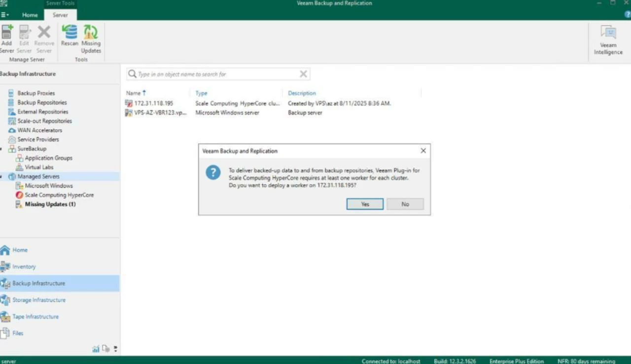This screenshot has height=364, width=631.
Task: Click the Rescan tool icon
Action: (70, 36)
